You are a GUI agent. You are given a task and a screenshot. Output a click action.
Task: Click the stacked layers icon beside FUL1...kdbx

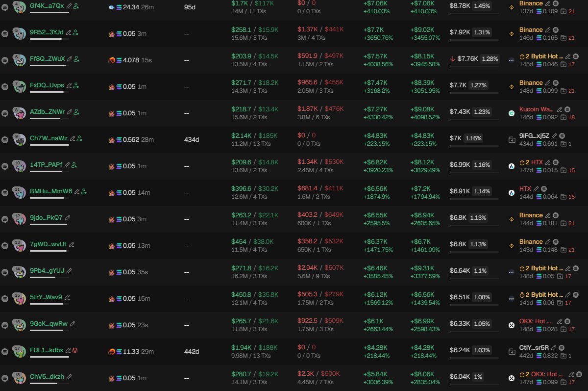click(x=75, y=350)
